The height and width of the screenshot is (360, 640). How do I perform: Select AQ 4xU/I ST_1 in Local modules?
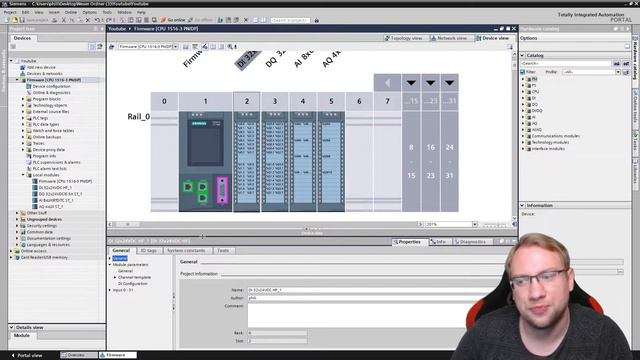(51, 207)
